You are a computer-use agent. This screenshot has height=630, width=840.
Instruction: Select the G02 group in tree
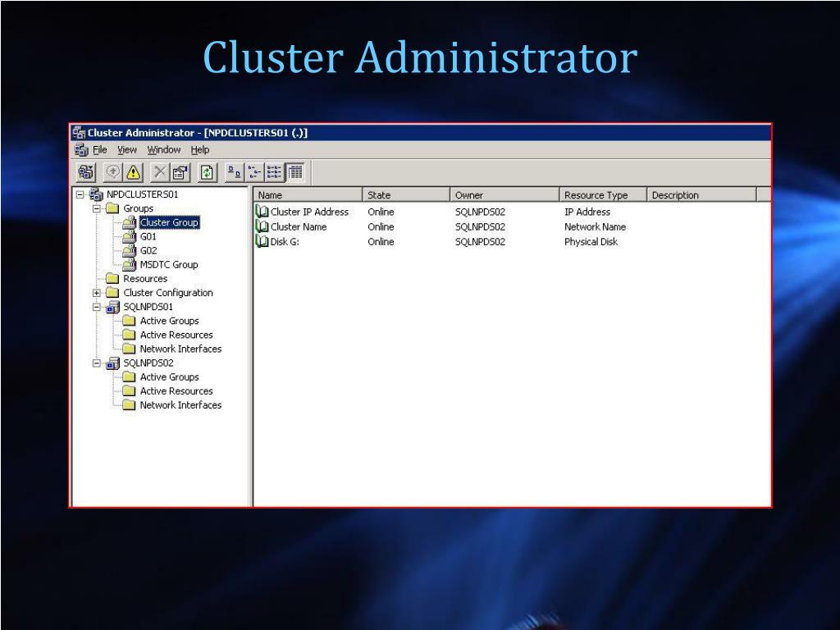(148, 251)
